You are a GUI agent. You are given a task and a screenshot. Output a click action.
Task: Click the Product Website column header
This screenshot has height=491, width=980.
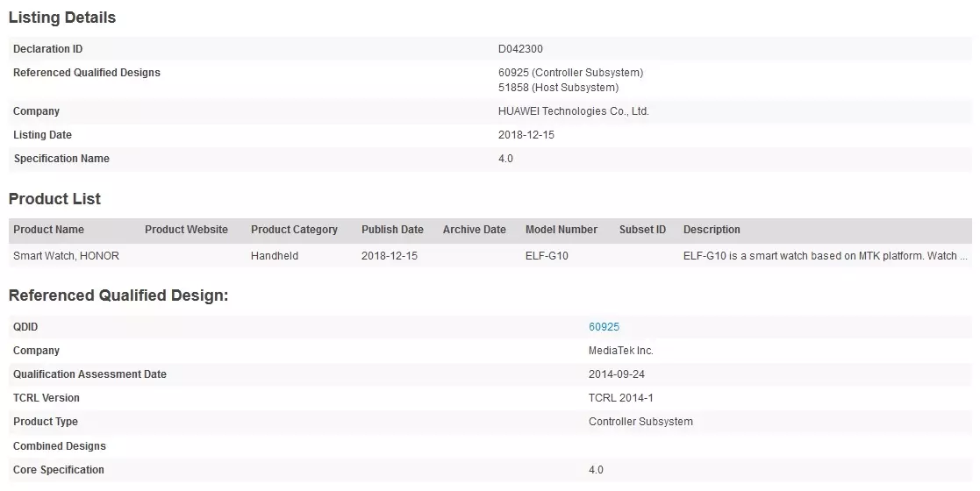[186, 229]
